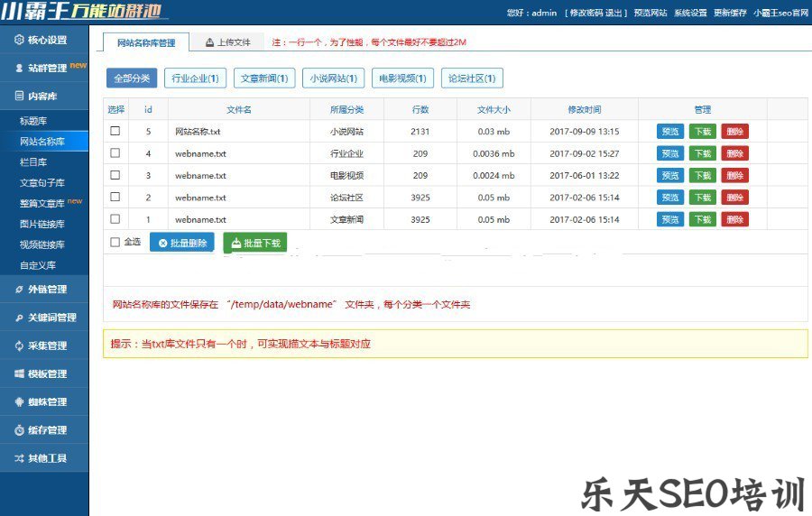The image size is (812, 516).
Task: Open 视频链接库 in sidebar
Action: click(42, 244)
